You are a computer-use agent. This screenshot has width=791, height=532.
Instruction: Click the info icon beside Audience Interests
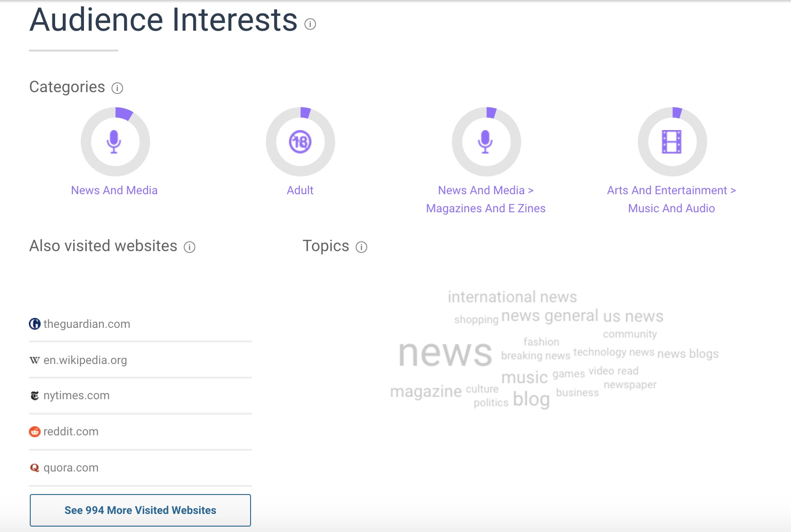point(310,24)
